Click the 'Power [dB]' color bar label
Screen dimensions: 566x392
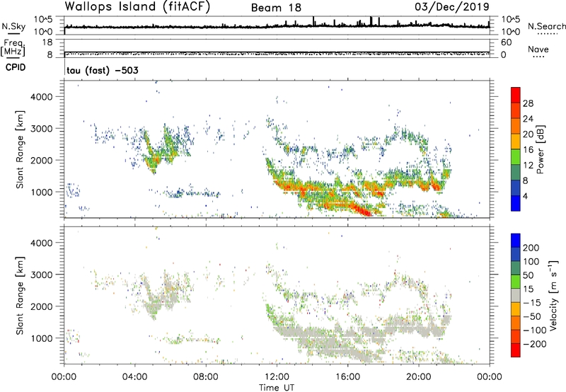tap(540, 149)
